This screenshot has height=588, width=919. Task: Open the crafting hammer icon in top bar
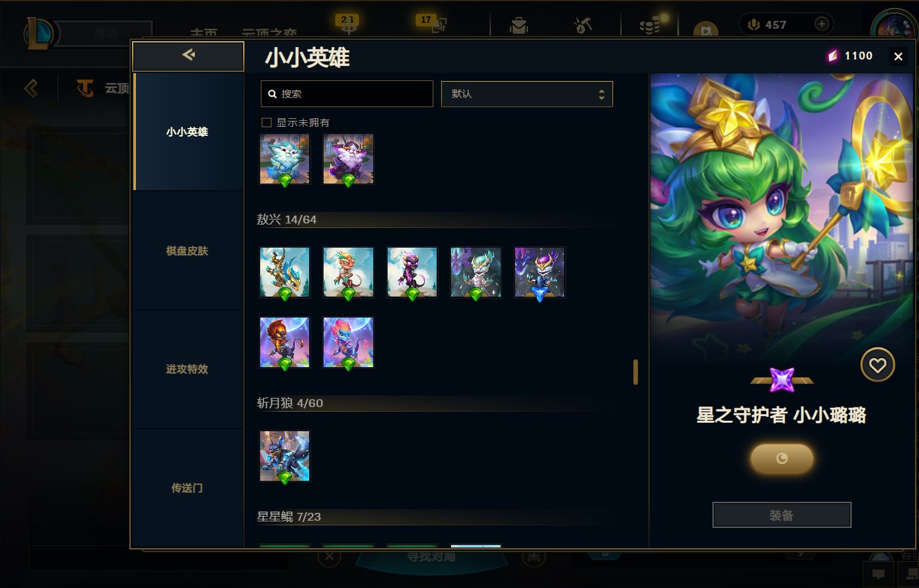click(582, 25)
